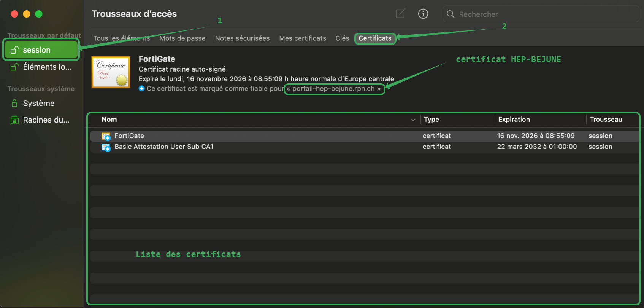Image resolution: width=644 pixels, height=308 pixels.
Task: Open the info button in toolbar
Action: pos(423,14)
